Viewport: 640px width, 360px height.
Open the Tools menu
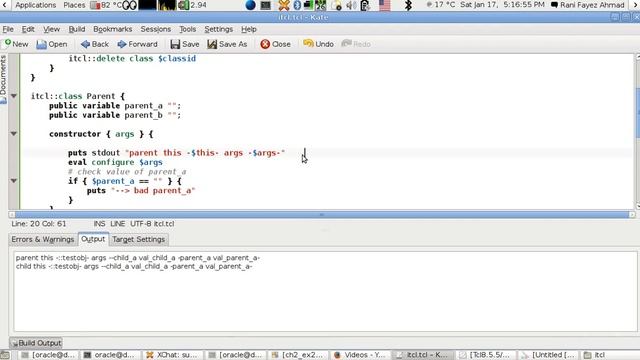(x=187, y=29)
